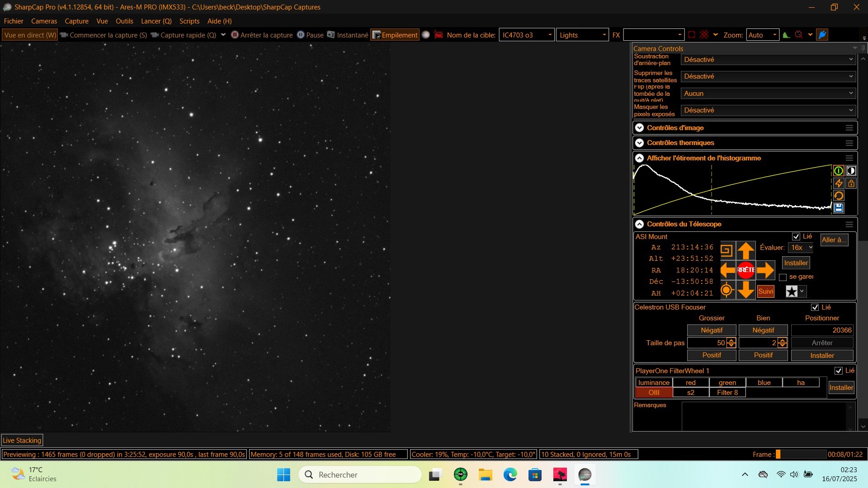Click the floppy disk save histogram icon
868x488 pixels.
(839, 208)
